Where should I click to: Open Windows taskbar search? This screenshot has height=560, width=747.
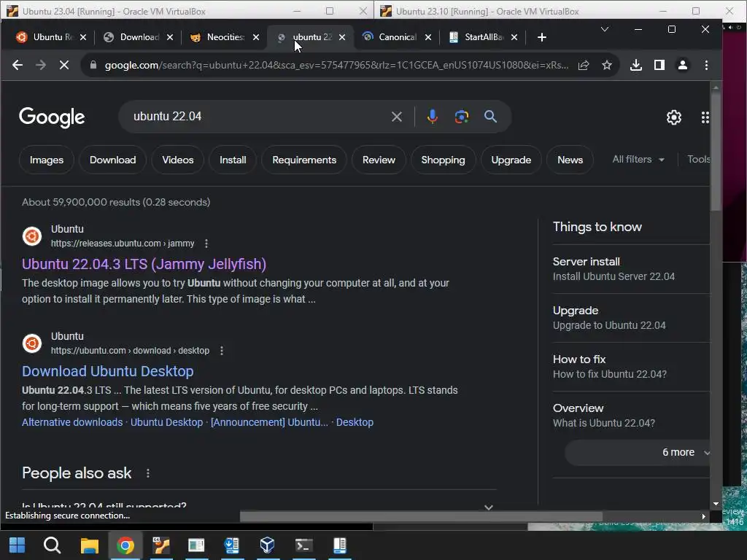click(52, 545)
